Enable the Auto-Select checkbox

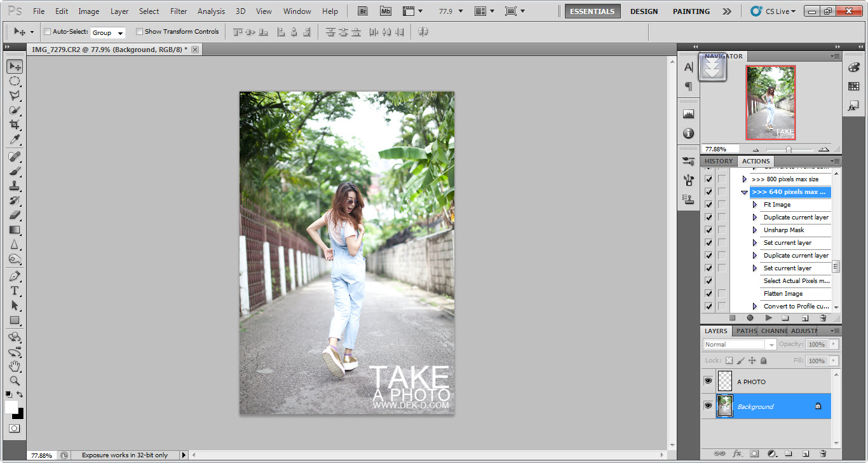click(48, 32)
